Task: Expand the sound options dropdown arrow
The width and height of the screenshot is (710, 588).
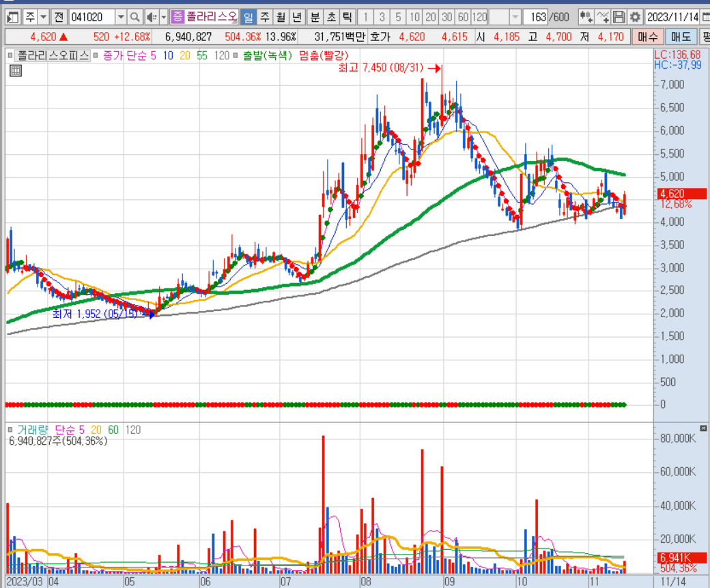Action: click(163, 18)
